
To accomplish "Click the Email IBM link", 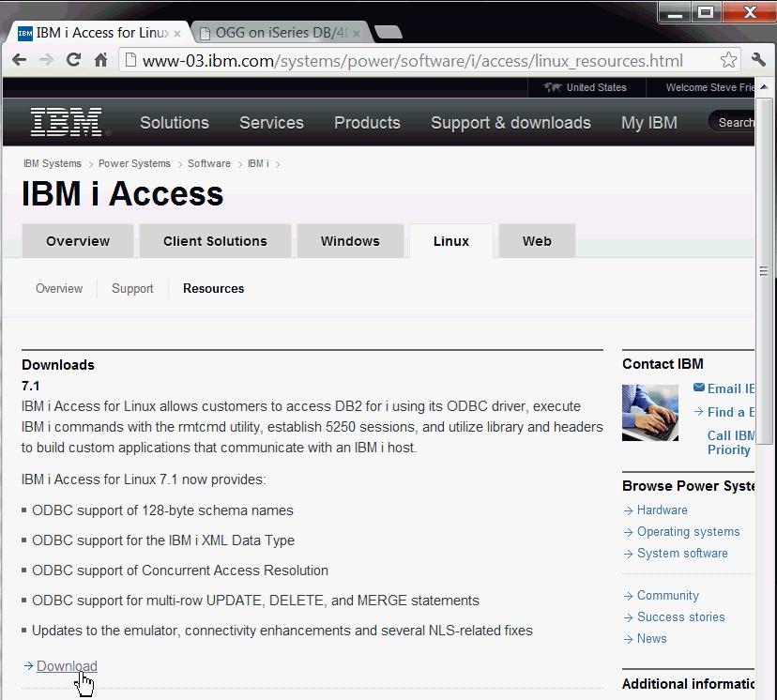I will click(731, 388).
